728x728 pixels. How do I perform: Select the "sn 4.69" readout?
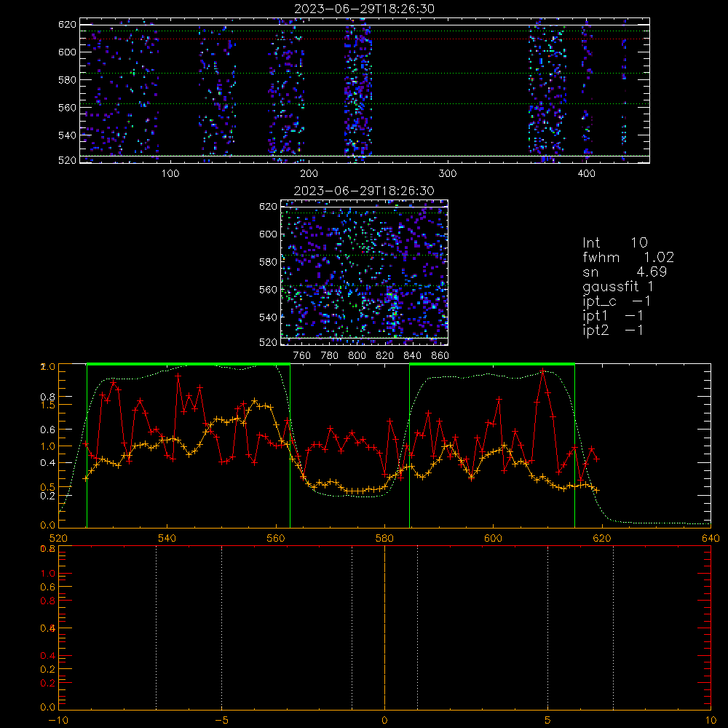(625, 272)
